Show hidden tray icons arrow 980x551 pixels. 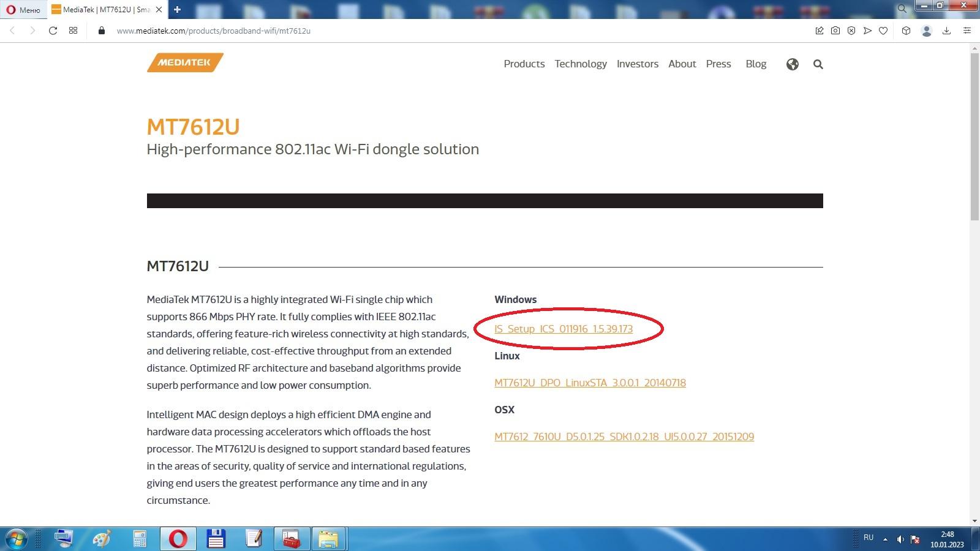(885, 539)
